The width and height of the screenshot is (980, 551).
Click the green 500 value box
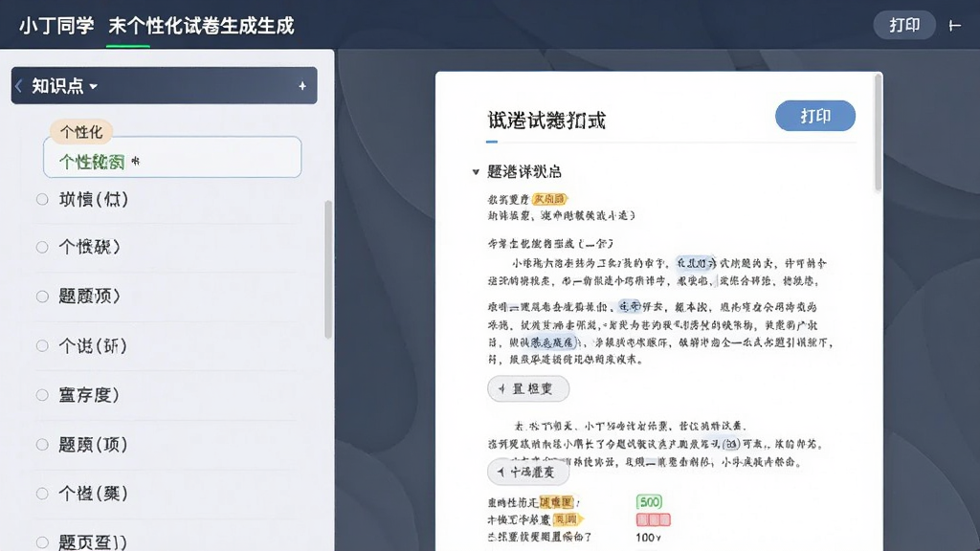[650, 502]
